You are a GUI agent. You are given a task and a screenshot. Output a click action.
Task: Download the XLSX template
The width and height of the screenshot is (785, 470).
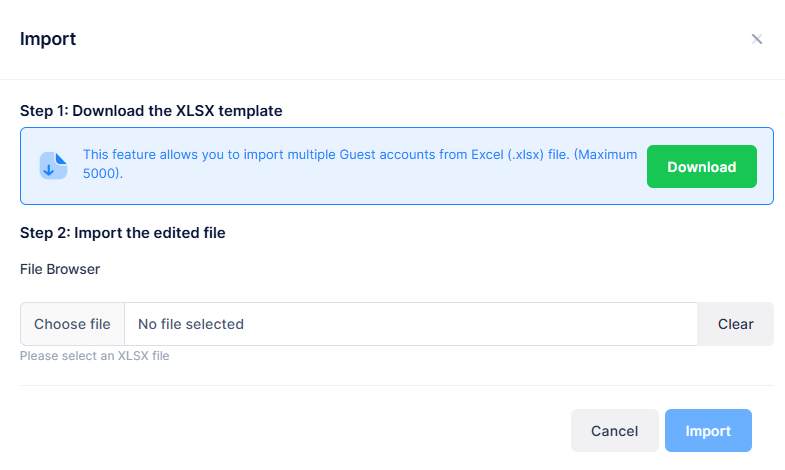[x=701, y=167]
